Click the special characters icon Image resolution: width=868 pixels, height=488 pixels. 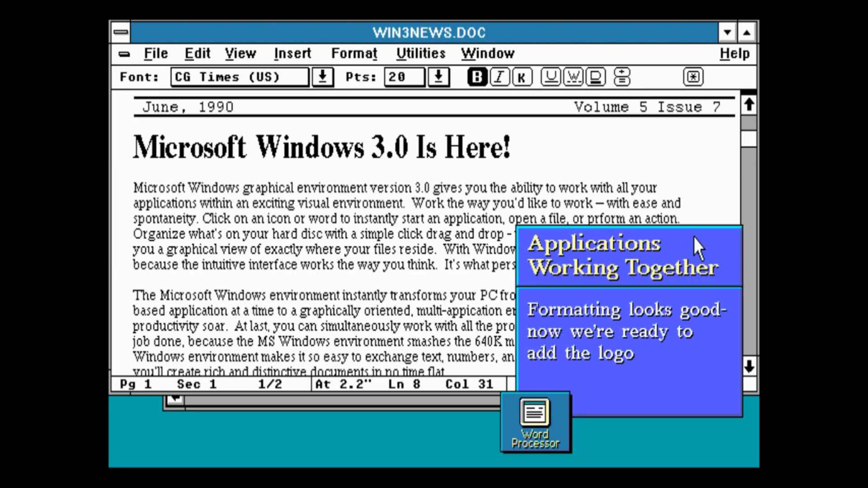coord(693,77)
